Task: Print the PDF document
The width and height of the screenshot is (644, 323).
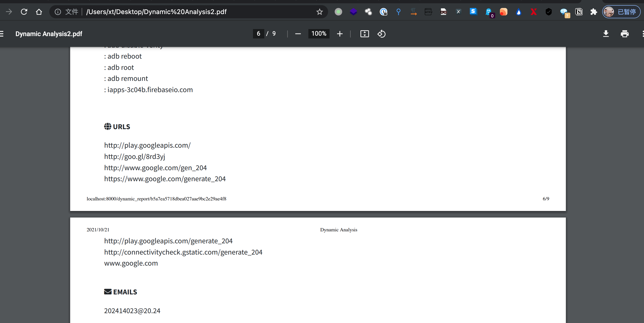Action: pos(625,34)
